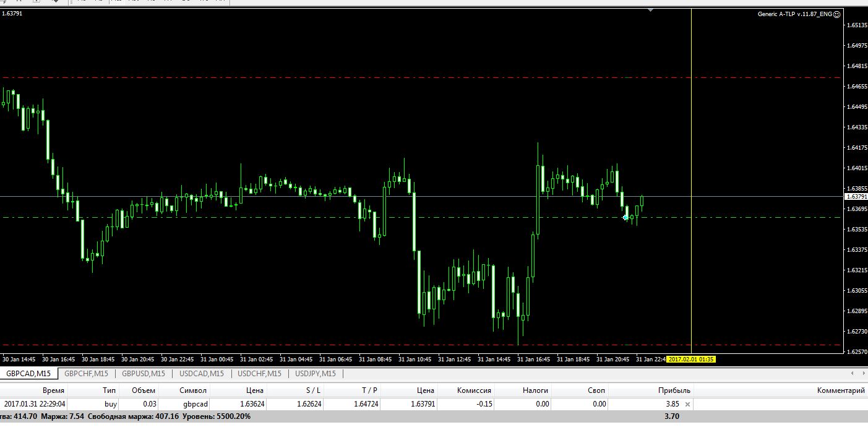Select order time 2017.01.31 22:29:04
Screen dimensions: 868x435
pyautogui.click(x=35, y=404)
